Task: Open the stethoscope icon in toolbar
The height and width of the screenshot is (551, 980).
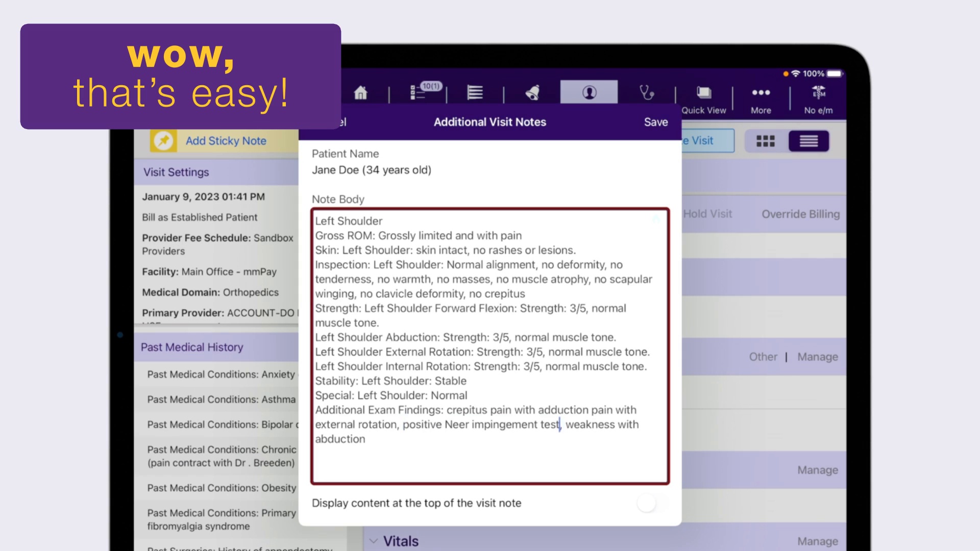Action: pyautogui.click(x=647, y=92)
